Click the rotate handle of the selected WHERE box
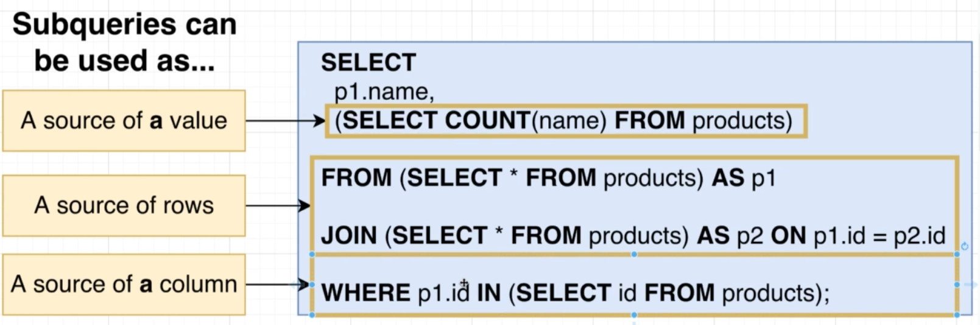The height and width of the screenshot is (325, 980). [x=964, y=246]
